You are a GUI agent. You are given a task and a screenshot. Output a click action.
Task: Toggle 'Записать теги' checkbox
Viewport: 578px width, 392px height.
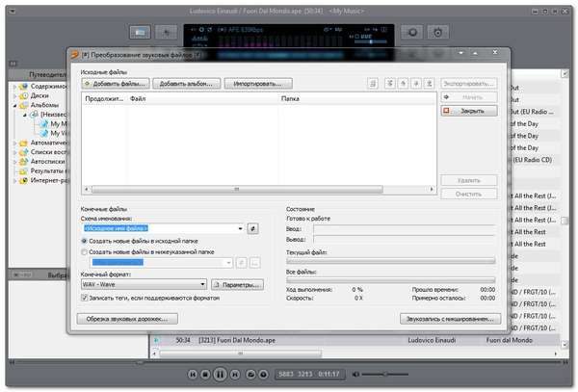click(x=84, y=300)
